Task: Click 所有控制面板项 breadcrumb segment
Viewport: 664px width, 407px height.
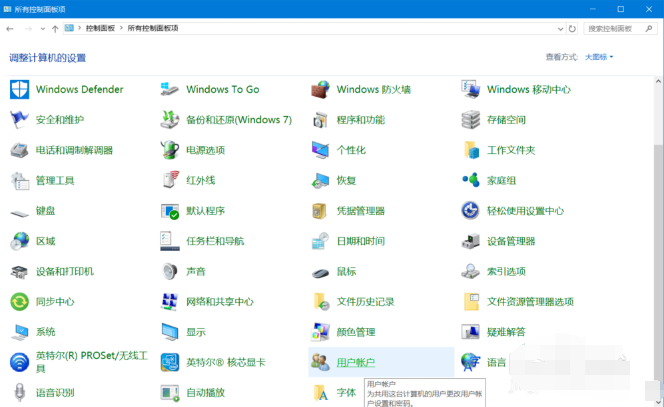Action: tap(152, 29)
